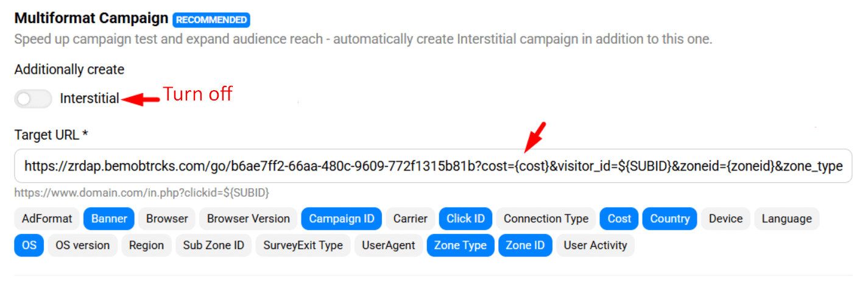This screenshot has height=296, width=868.
Task: Toggle the Zone Type macro tag
Action: pyautogui.click(x=460, y=245)
